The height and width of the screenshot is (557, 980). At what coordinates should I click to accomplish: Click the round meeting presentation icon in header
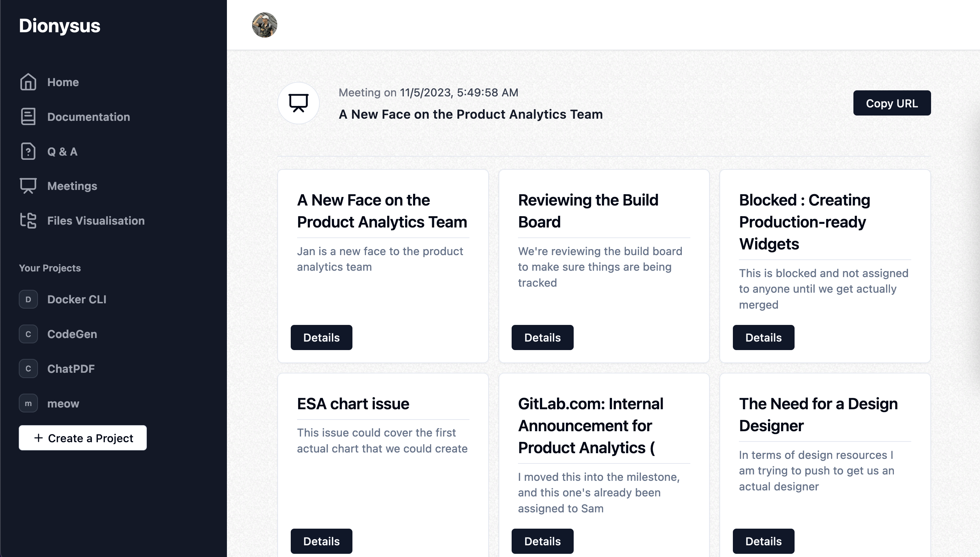[298, 103]
